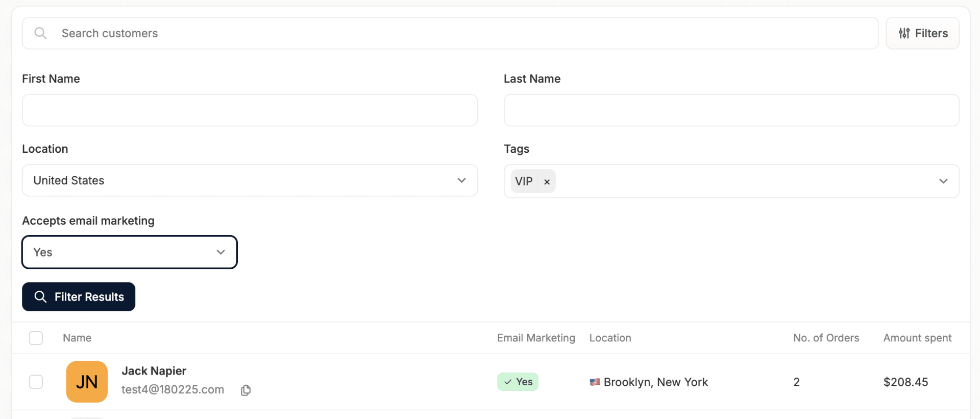
Task: Click the test4@180225.com email text
Action: coord(173,389)
